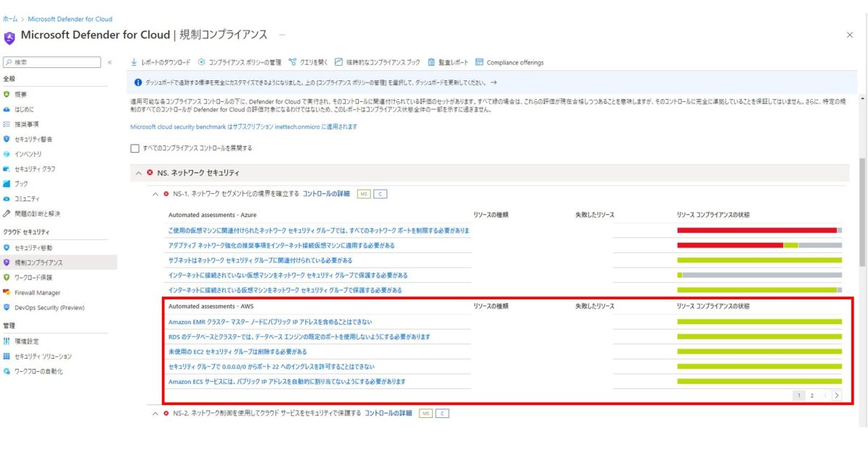868x452 pixels.
Task: Expand the NS-2 network control section
Action: [x=156, y=413]
